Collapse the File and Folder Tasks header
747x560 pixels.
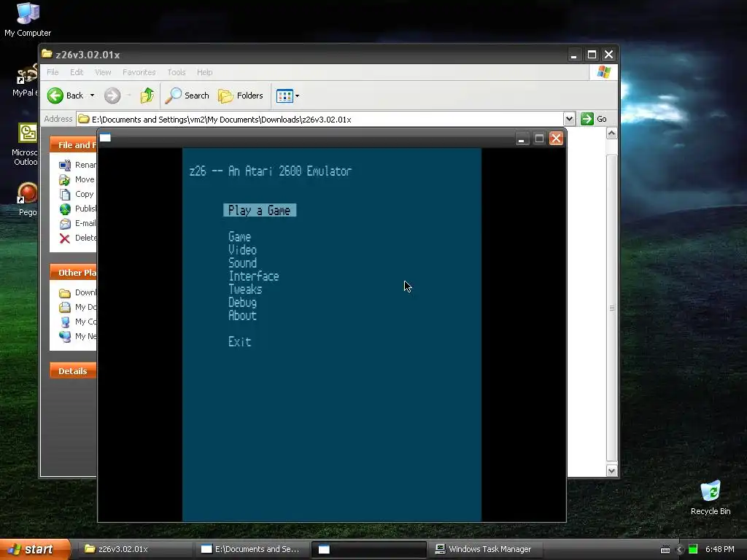coord(74,145)
